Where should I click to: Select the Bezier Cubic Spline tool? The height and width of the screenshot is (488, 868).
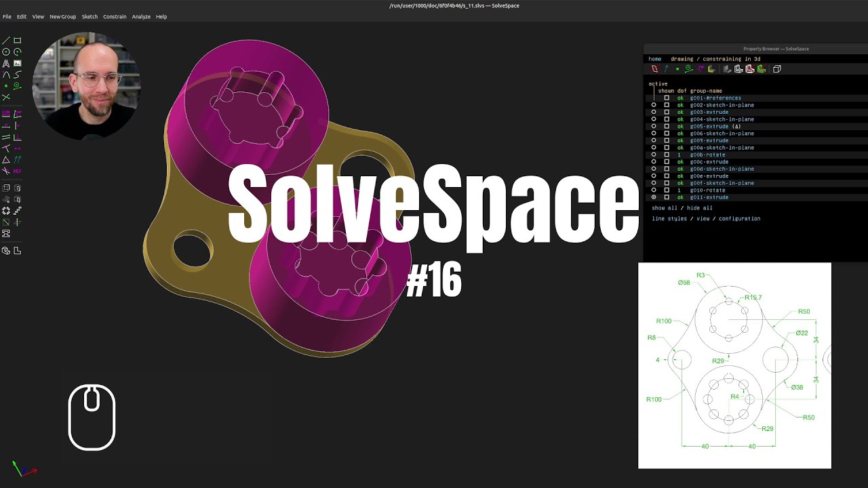pyautogui.click(x=18, y=75)
